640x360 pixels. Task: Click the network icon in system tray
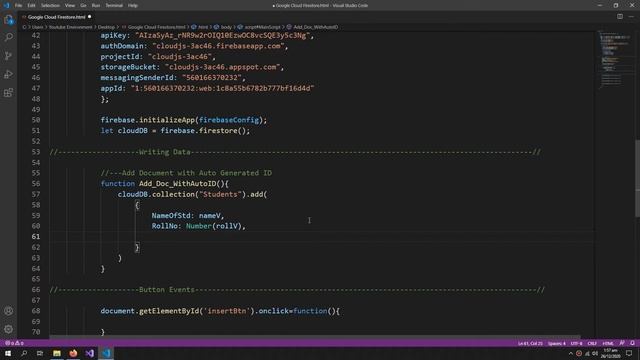587,353
